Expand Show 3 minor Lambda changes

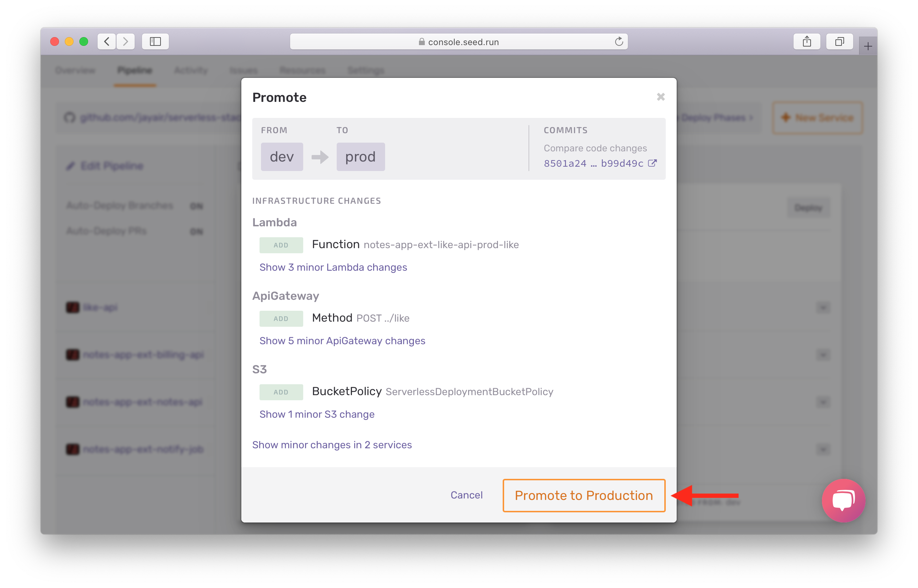click(x=333, y=267)
